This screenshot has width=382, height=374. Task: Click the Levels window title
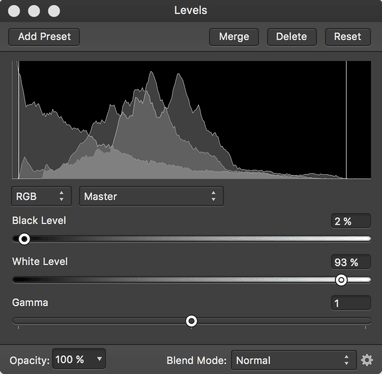[191, 10]
